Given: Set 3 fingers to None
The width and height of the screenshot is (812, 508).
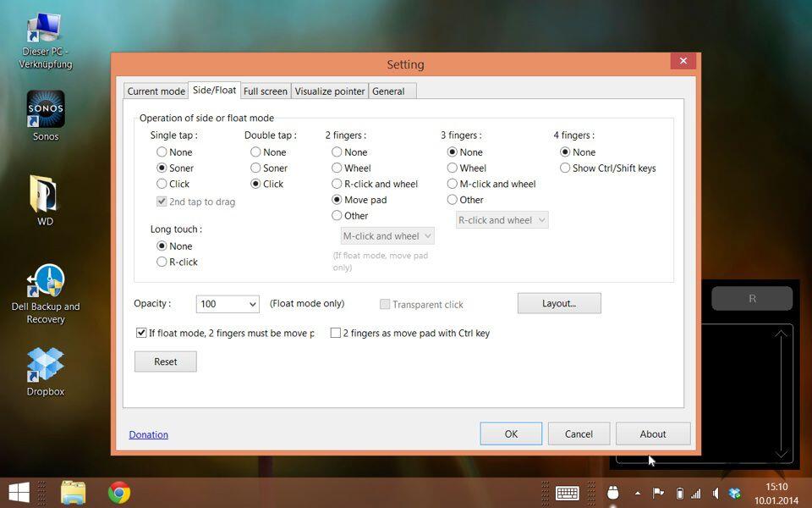Looking at the screenshot, I should (464, 152).
